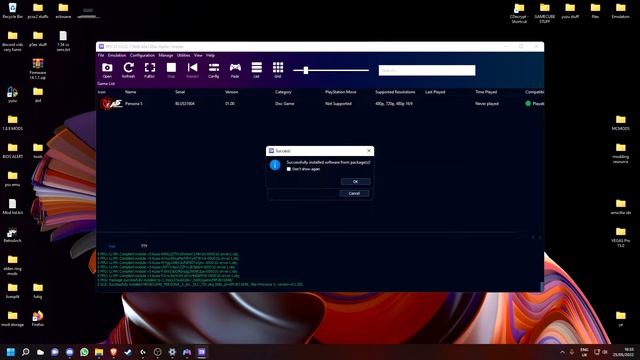This screenshot has height=360, width=640.
Task: Sort game list by Category column
Action: pyautogui.click(x=283, y=92)
